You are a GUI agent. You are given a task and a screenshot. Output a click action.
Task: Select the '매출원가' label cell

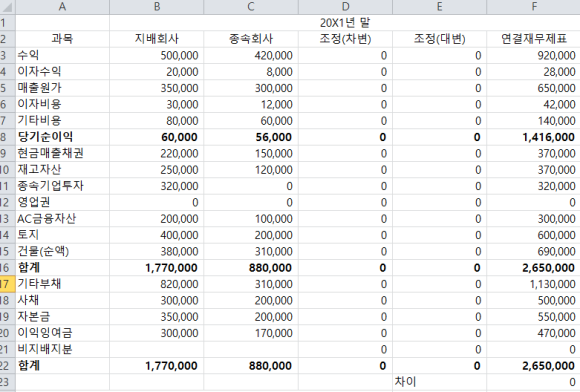62,88
